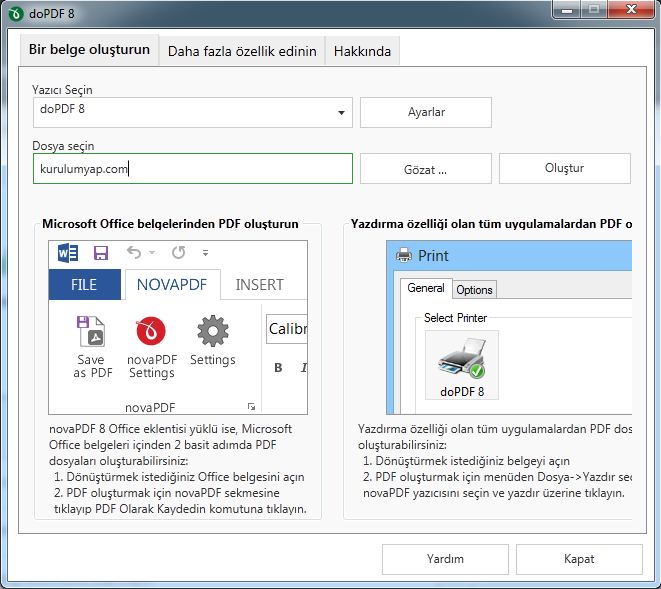Open the Hakkında tab

coord(362,51)
